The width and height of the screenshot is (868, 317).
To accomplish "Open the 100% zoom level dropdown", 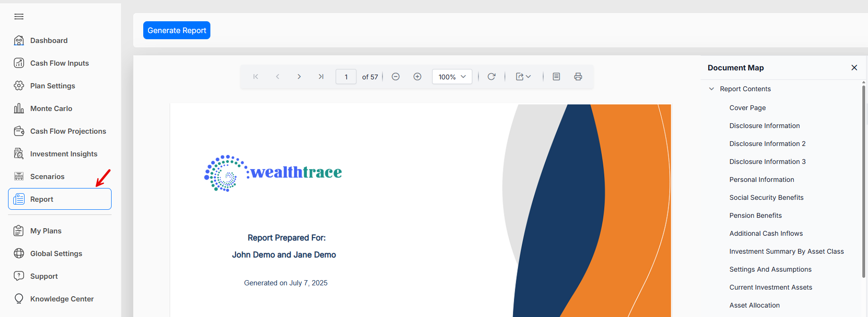I will click(x=452, y=77).
